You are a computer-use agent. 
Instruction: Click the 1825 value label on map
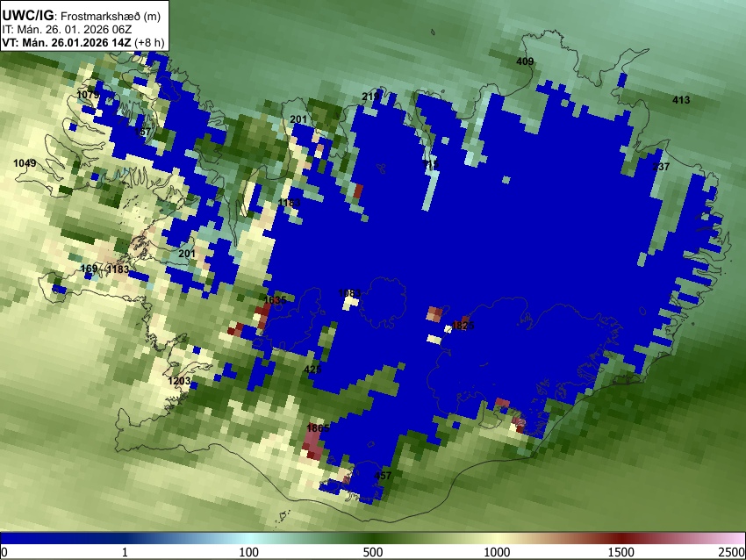coord(463,326)
